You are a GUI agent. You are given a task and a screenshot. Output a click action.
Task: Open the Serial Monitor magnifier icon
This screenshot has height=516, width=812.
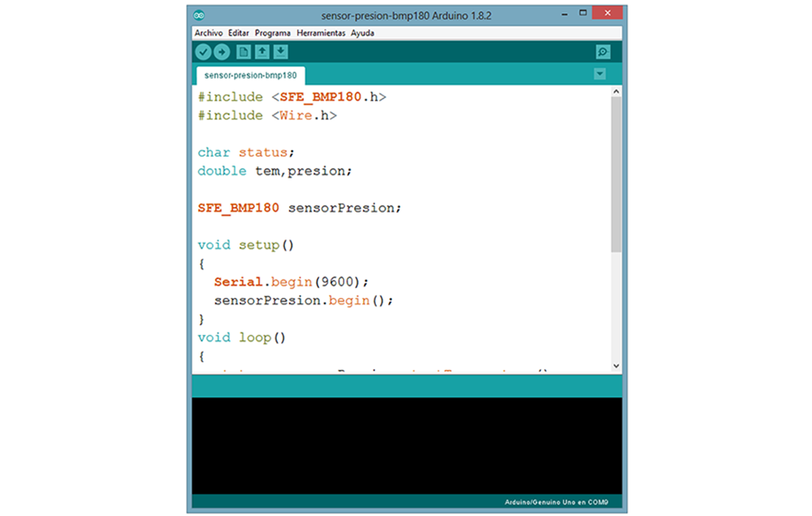(603, 52)
